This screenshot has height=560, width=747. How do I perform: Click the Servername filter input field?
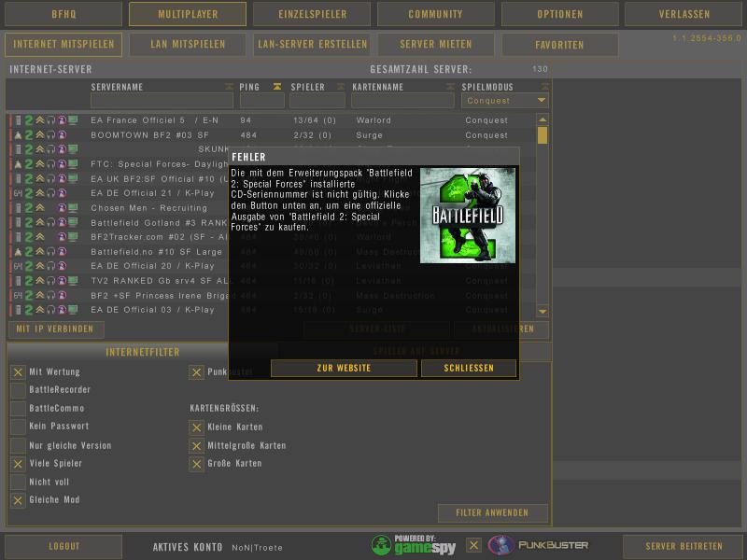(162, 101)
